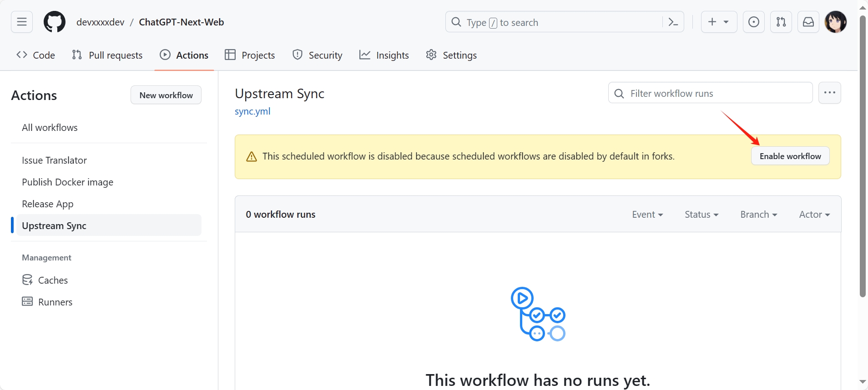The height and width of the screenshot is (390, 868).
Task: Focus the Filter workflow runs field
Action: click(x=710, y=93)
